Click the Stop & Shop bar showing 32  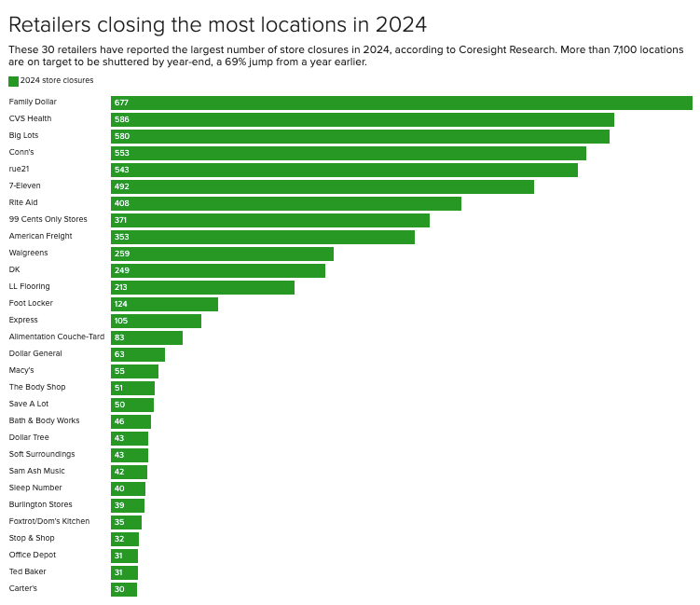click(125, 539)
